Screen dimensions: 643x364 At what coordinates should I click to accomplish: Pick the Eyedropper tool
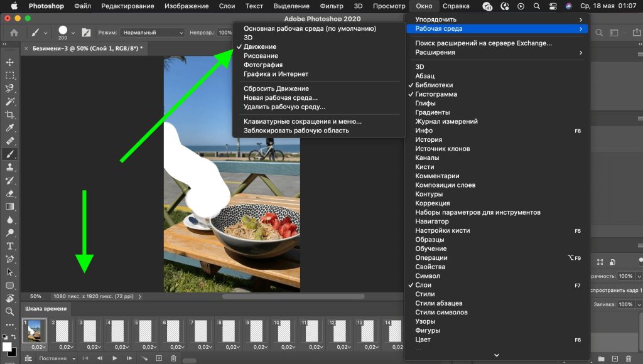pyautogui.click(x=10, y=127)
